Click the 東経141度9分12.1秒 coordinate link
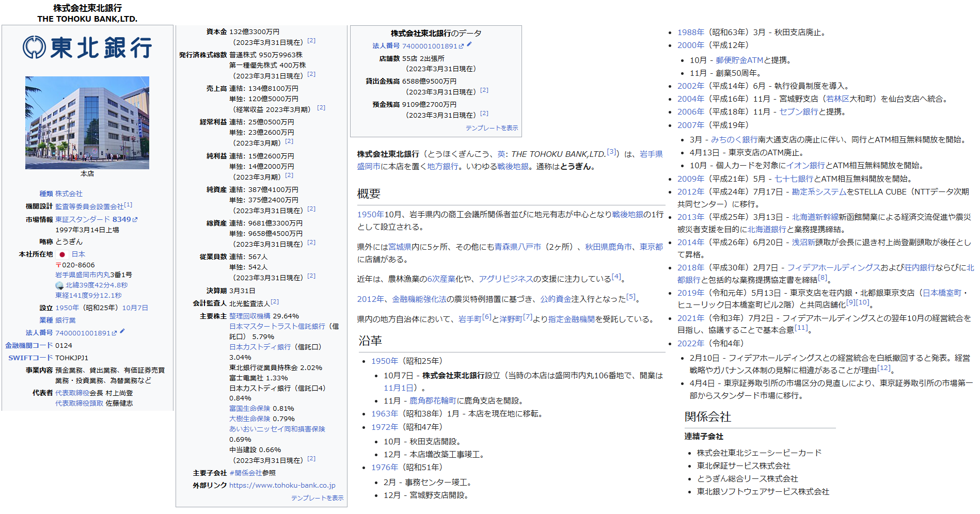 coord(88,296)
